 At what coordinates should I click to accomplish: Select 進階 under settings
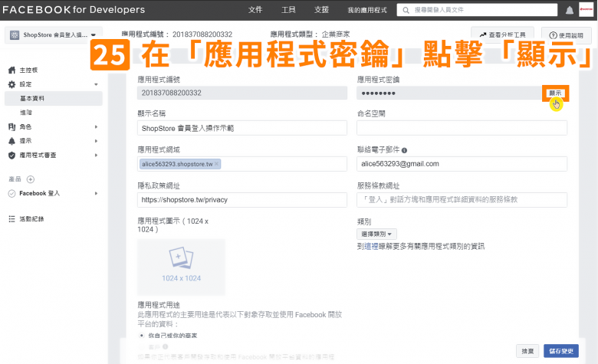26,113
